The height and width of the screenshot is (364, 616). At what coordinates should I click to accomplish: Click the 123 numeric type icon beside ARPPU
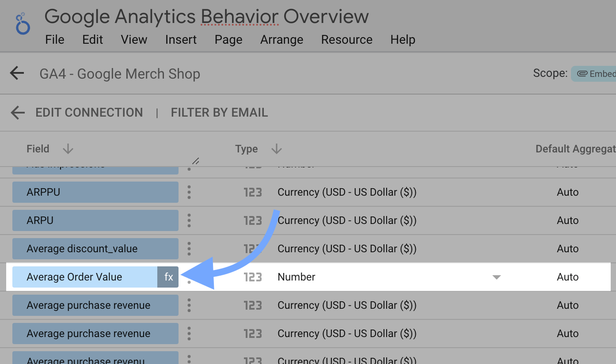(252, 192)
